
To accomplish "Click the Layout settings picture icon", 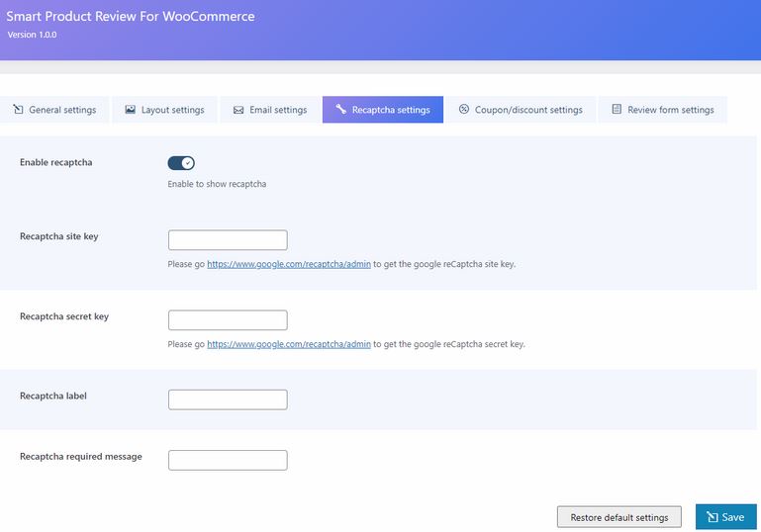I will [130, 109].
